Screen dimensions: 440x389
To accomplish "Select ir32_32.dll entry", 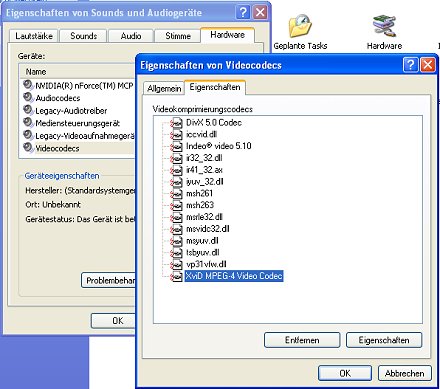I will tap(204, 158).
